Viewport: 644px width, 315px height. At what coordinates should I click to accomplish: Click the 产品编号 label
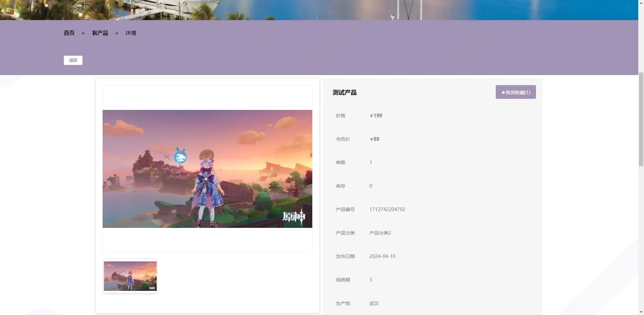point(345,209)
